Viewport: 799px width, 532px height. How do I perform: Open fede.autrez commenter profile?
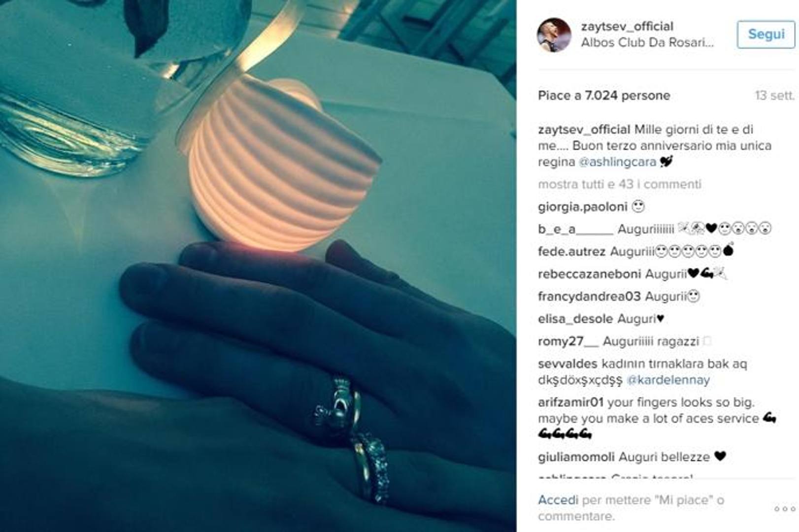(x=571, y=252)
